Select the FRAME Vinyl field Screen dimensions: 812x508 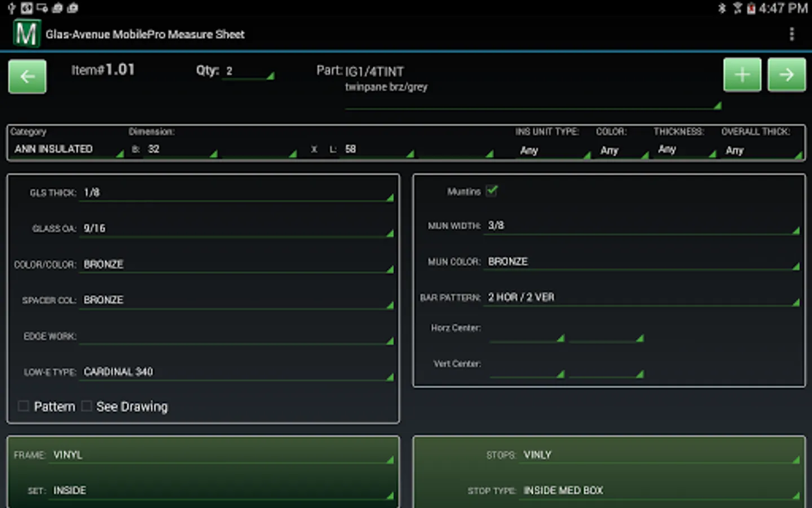click(x=223, y=455)
